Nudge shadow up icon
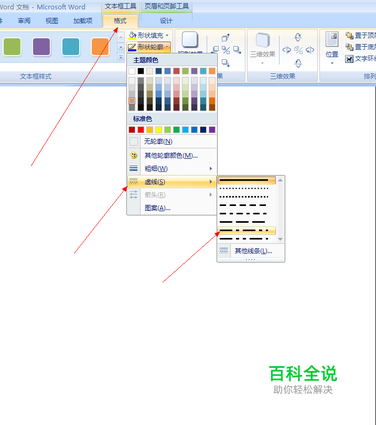This screenshot has height=425, width=376. (x=226, y=38)
